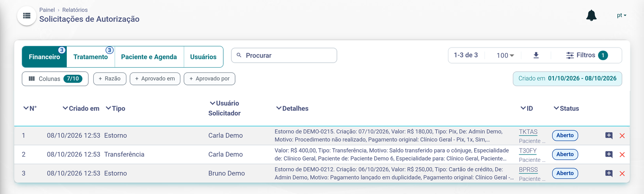Click the search magnifier icon

point(239,55)
